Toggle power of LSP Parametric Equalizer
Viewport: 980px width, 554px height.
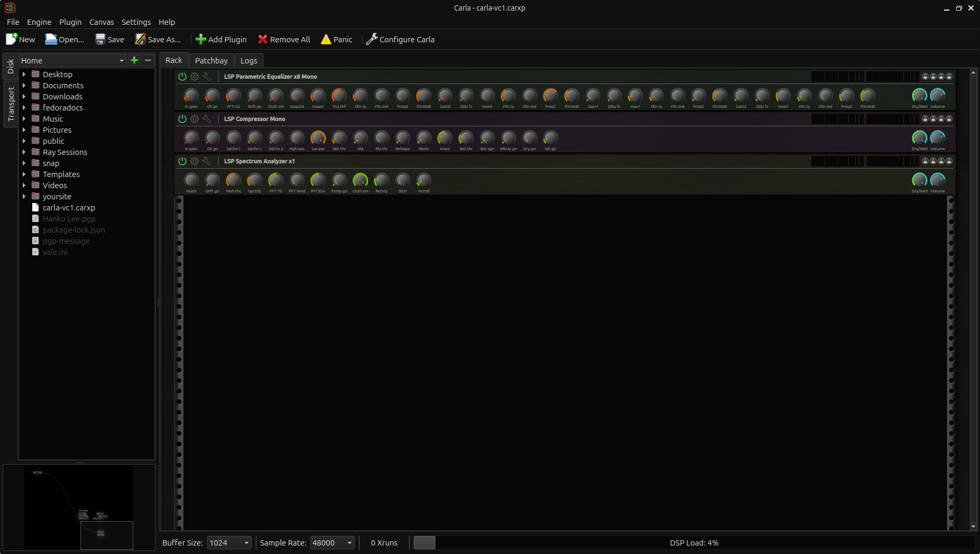click(182, 77)
